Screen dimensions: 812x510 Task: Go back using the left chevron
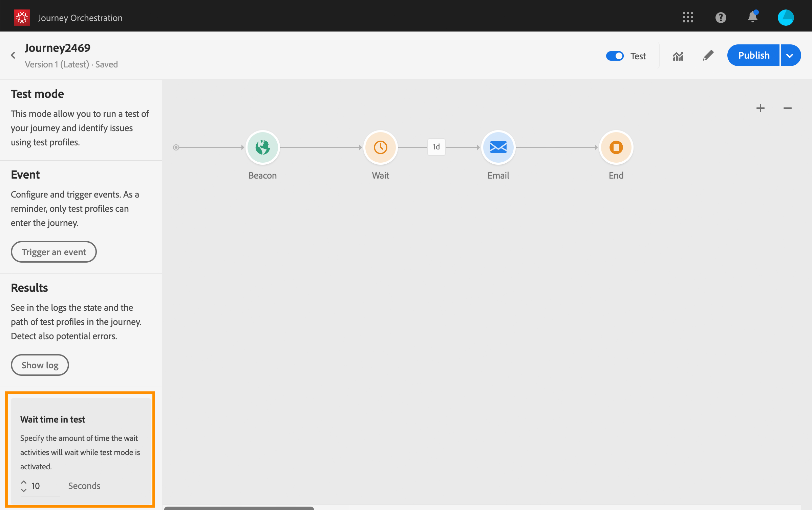point(13,55)
